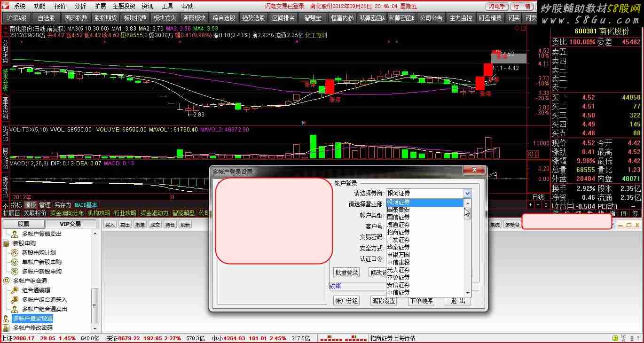Click the 昵称设置 button

[384, 301]
